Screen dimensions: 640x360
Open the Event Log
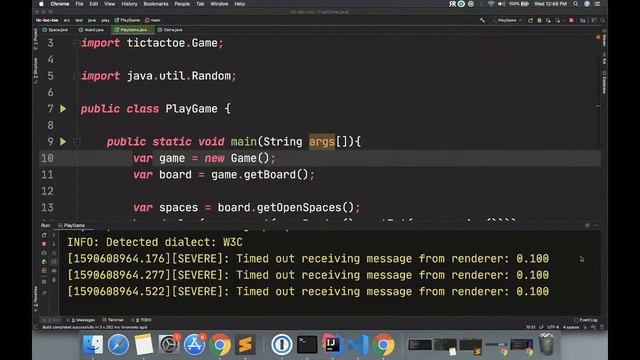(x=586, y=320)
